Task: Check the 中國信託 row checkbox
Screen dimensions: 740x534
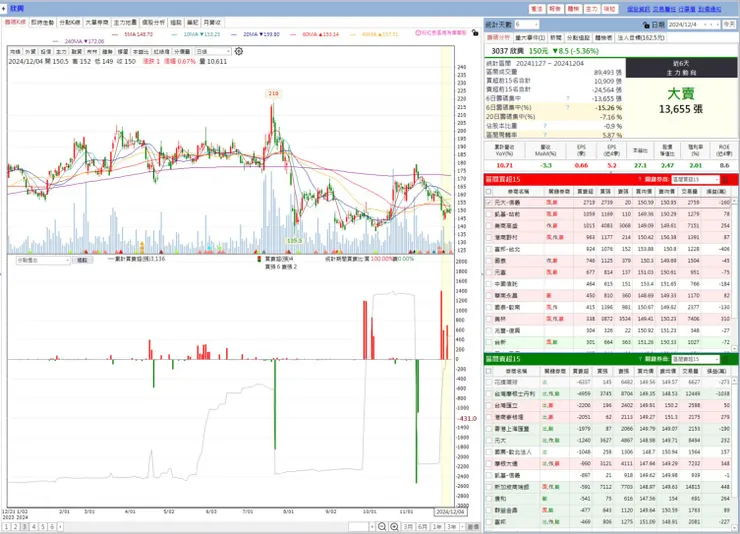Action: tap(488, 284)
